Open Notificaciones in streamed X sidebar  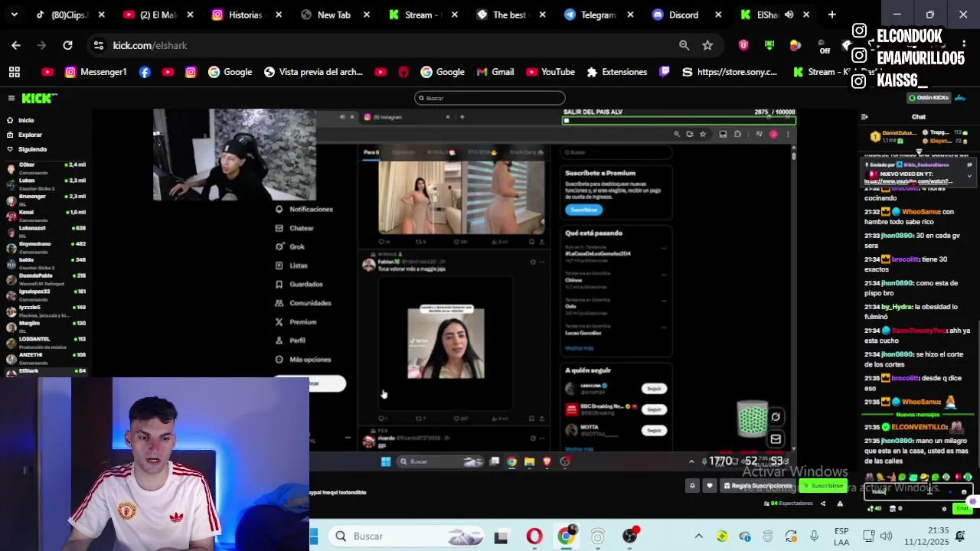click(304, 209)
